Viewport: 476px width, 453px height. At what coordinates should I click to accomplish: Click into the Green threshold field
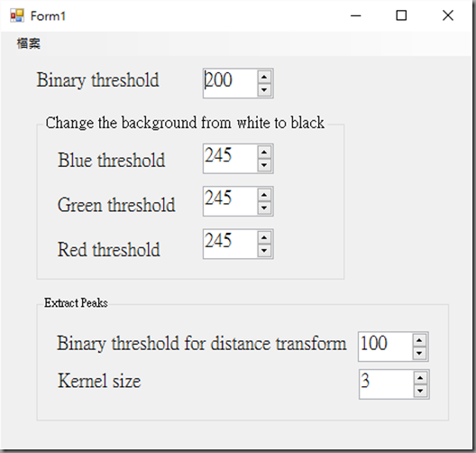pos(230,201)
